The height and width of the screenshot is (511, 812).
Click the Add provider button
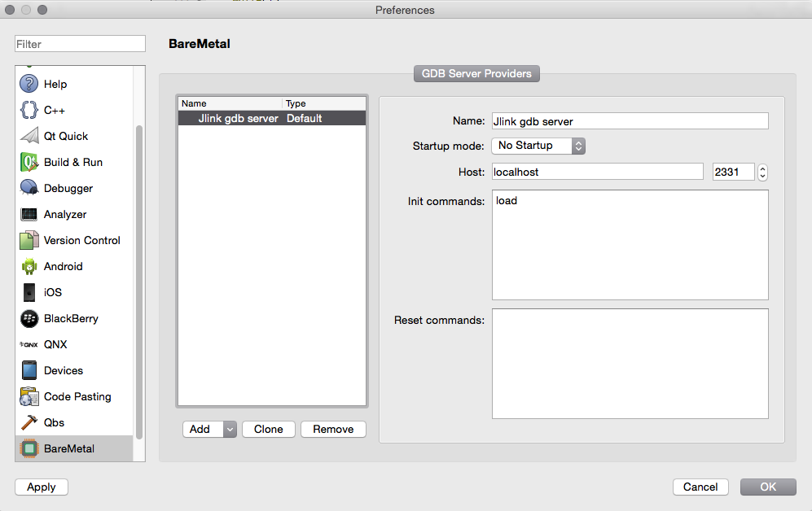[x=203, y=430]
